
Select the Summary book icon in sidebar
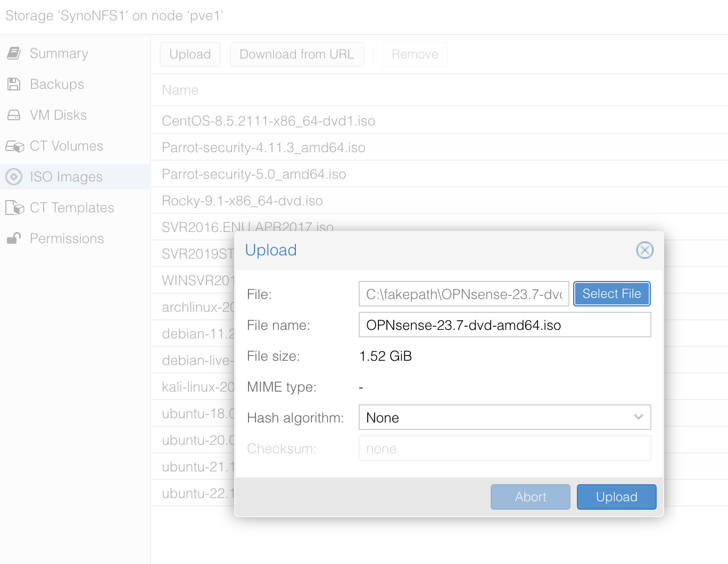pos(14,53)
